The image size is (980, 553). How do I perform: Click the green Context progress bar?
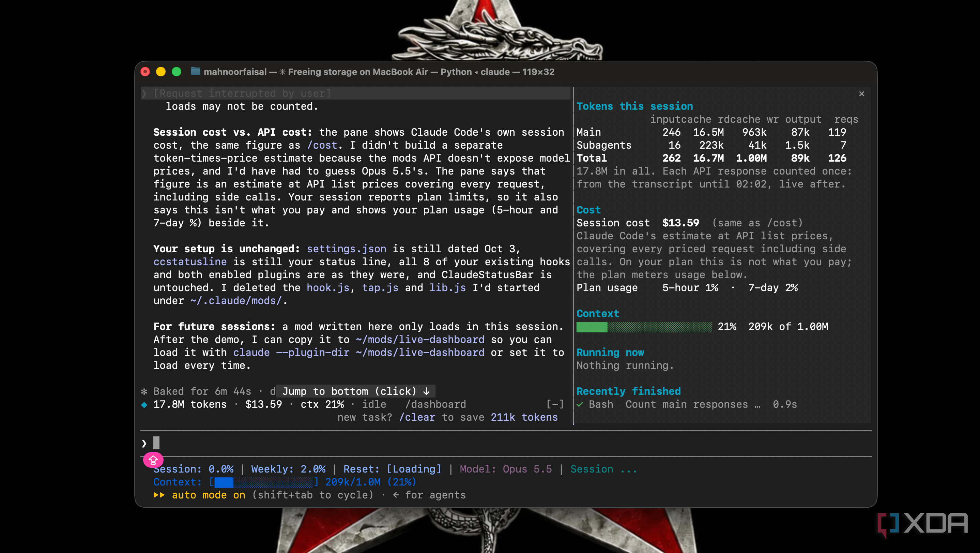click(644, 327)
